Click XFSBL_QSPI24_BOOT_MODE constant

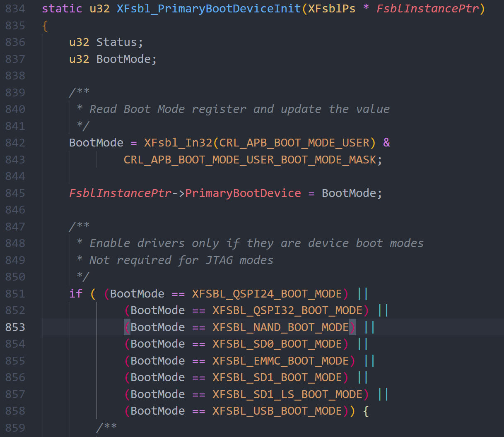tap(267, 294)
